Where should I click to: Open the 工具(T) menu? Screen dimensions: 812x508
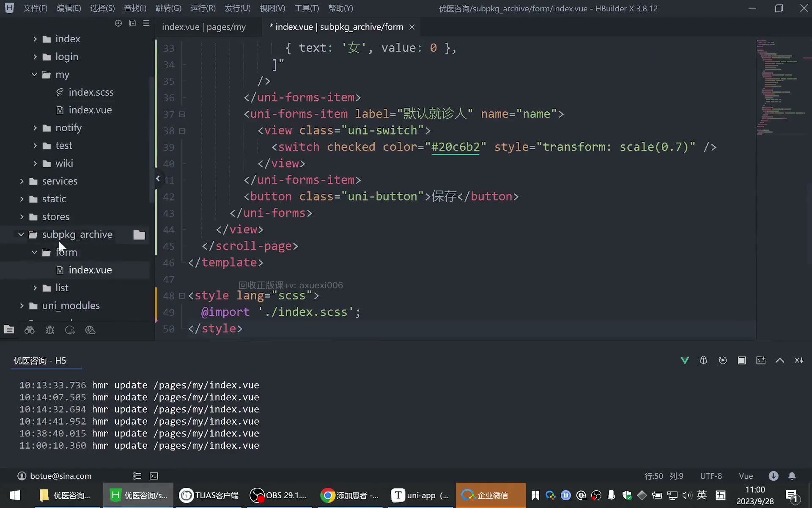(x=307, y=8)
